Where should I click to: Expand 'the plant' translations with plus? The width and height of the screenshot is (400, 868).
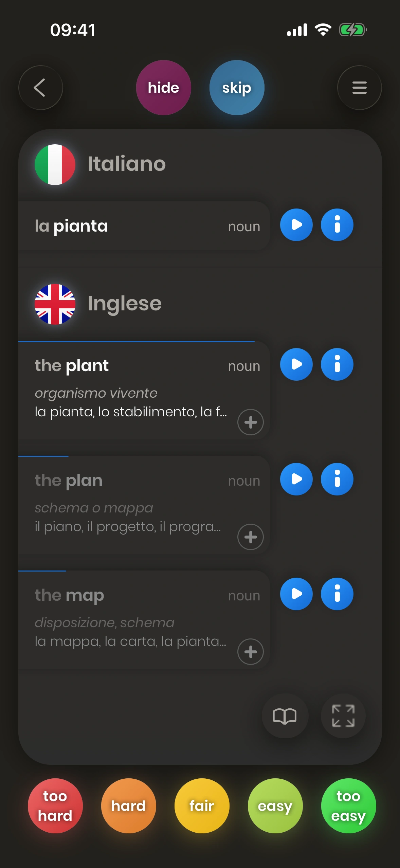251,422
